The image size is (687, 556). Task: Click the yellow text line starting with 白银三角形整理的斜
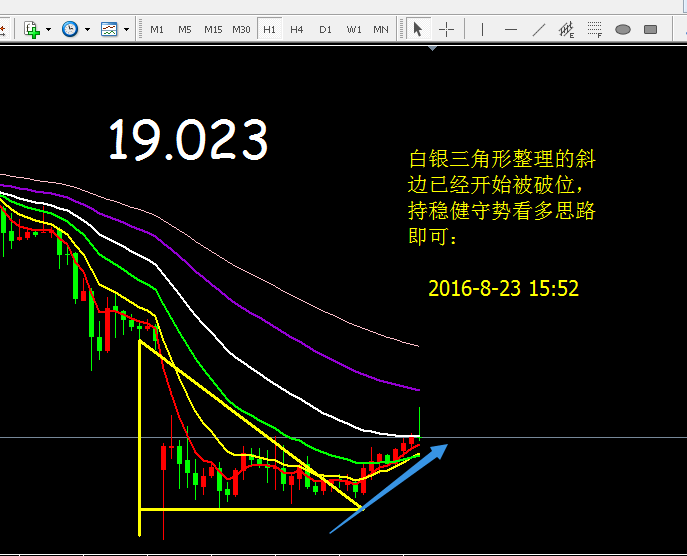pos(502,159)
